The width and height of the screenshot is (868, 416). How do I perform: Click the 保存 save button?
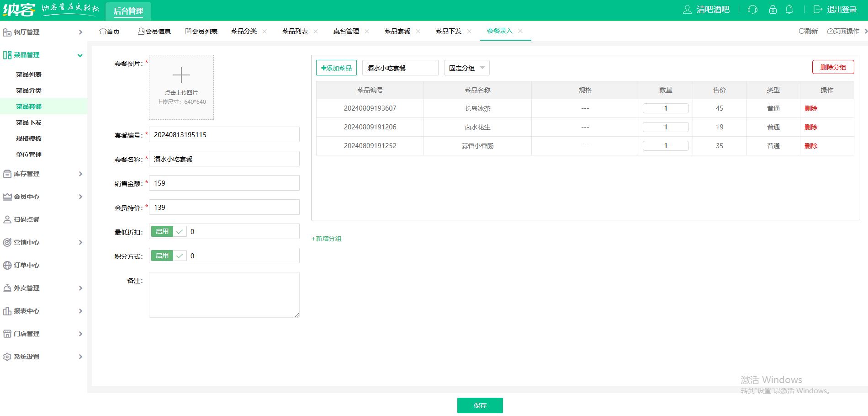click(480, 405)
